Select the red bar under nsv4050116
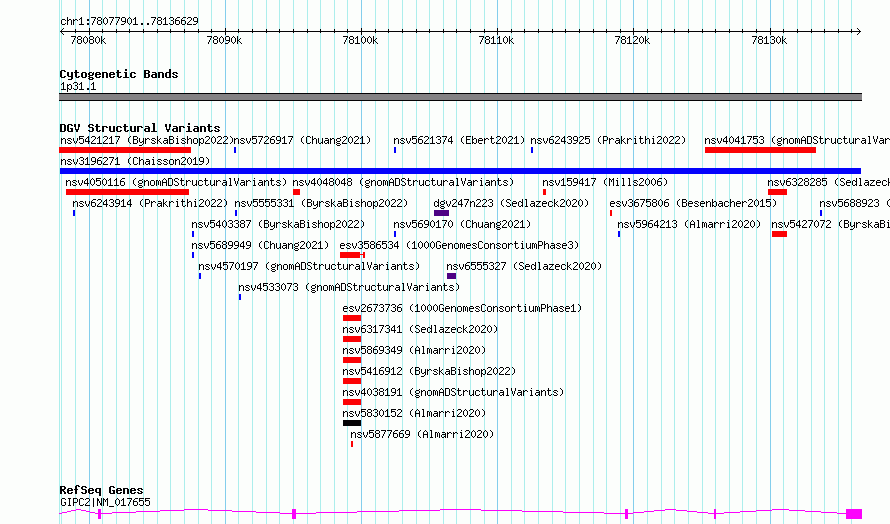 tap(127, 192)
